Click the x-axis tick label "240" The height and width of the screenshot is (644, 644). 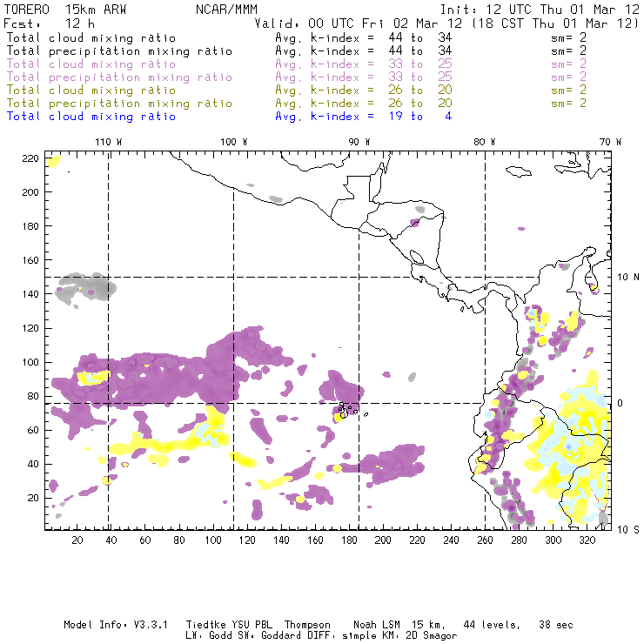point(451,540)
